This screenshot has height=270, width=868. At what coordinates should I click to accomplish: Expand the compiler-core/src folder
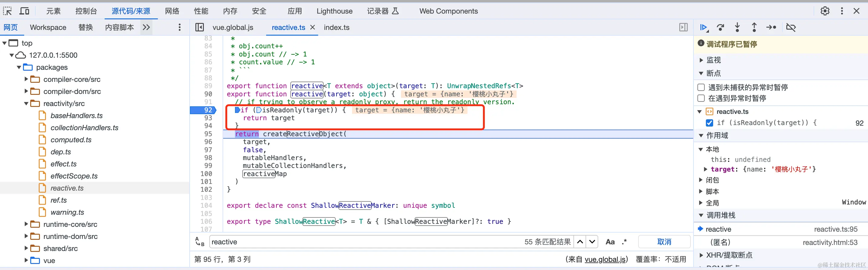tap(26, 79)
